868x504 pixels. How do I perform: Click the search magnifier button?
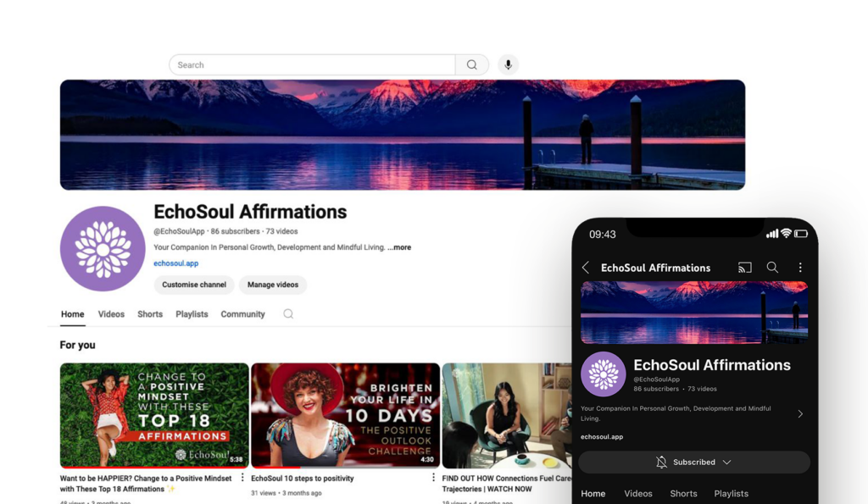pyautogui.click(x=471, y=64)
